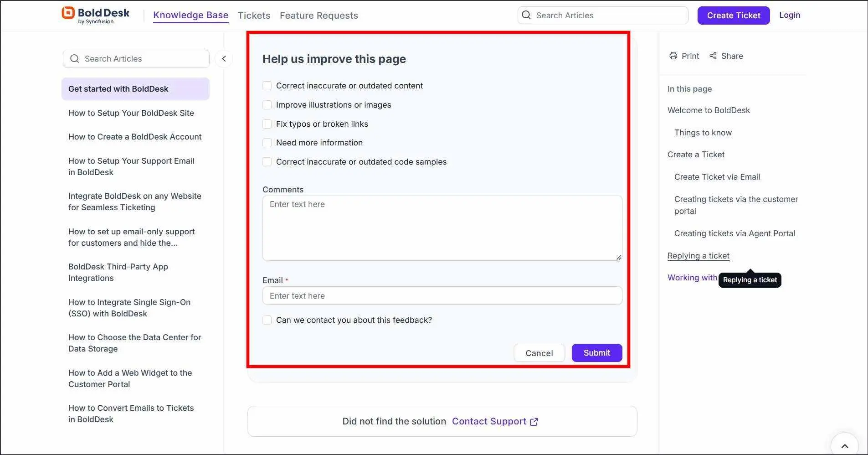Switch to the Tickets tab

(x=253, y=15)
